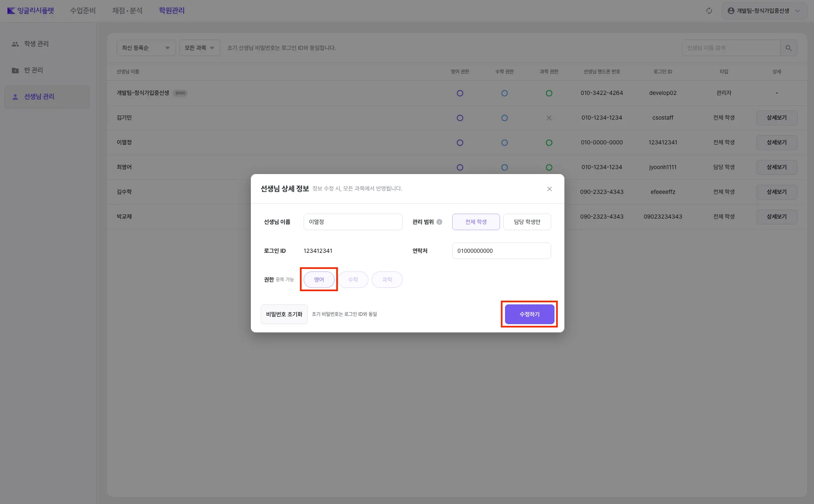
Task: Toggle the 과학 permission chip
Action: (x=387, y=280)
